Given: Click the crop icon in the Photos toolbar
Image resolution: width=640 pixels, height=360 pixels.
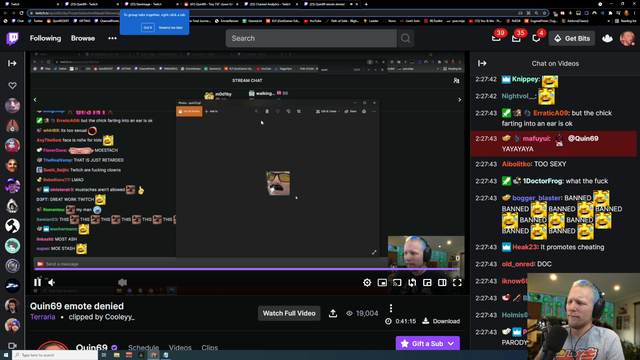Looking at the screenshot, I should click(299, 111).
